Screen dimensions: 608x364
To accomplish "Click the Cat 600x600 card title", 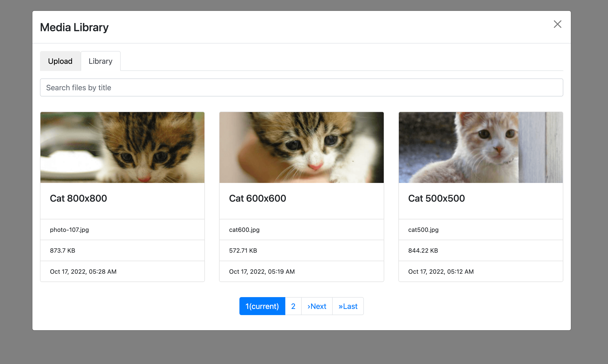I will 257,198.
